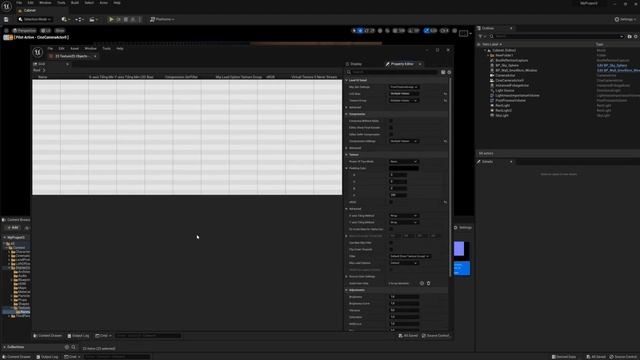Screen dimensions: 640x360
Task: Click Derived Data in main status bar
Action: tap(564, 357)
